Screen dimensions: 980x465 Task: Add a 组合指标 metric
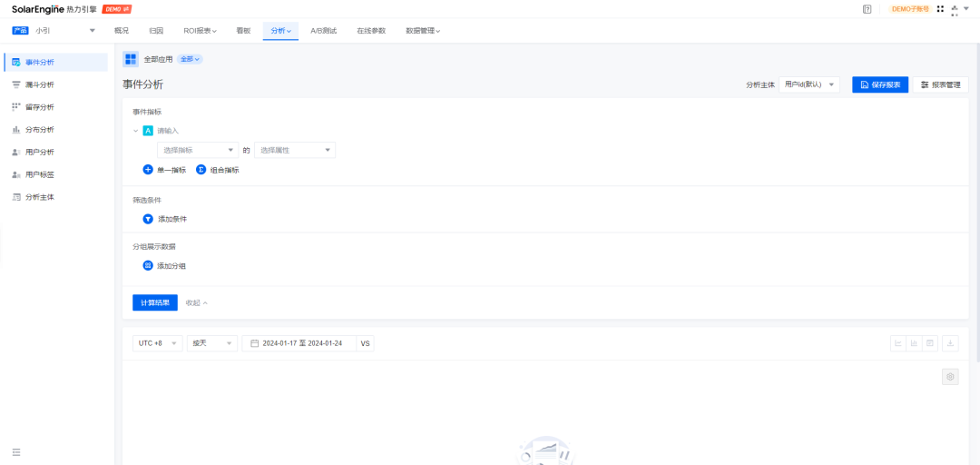point(217,170)
